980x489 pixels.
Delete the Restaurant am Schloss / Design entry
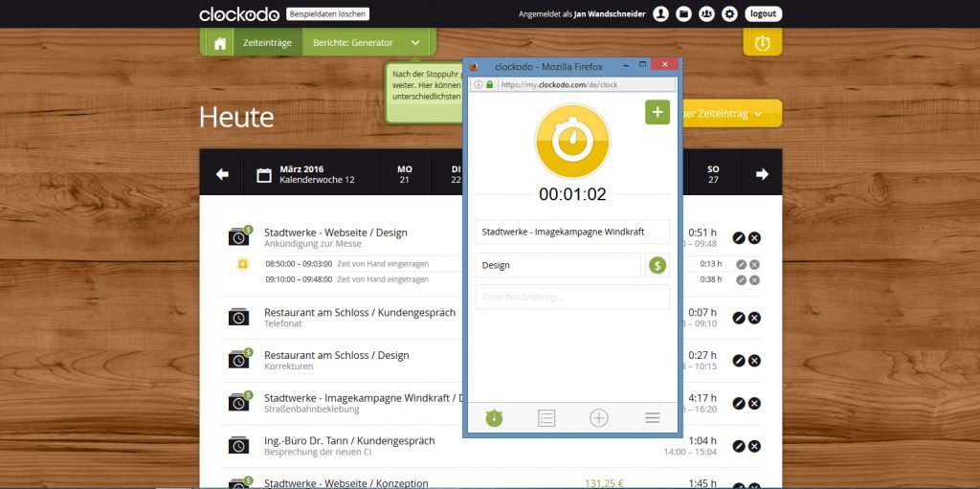point(754,361)
